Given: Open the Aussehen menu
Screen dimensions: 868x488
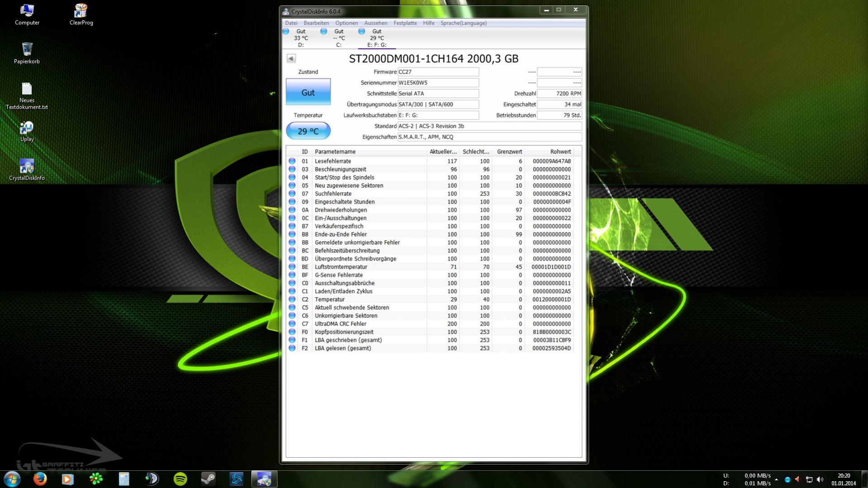Looking at the screenshot, I should pyautogui.click(x=375, y=23).
